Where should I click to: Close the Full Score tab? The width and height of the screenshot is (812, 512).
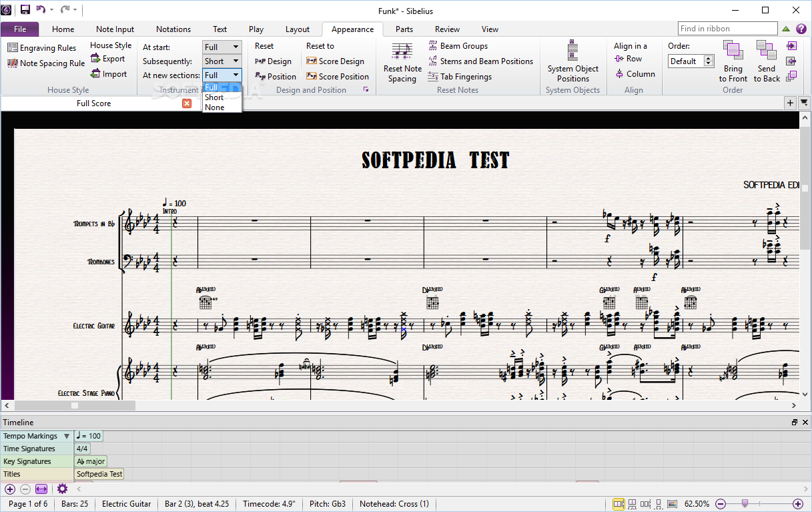pyautogui.click(x=187, y=103)
